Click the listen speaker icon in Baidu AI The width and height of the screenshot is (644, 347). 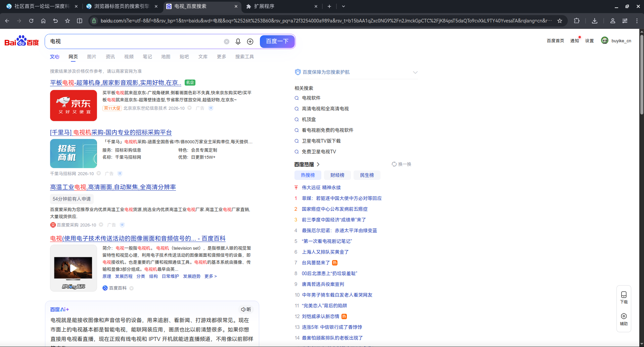pyautogui.click(x=246, y=309)
